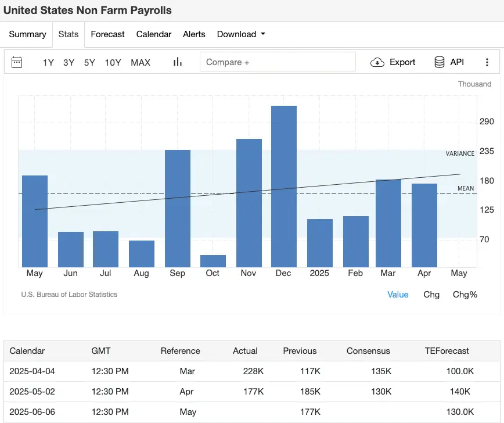
Task: Select the 5Y time range
Action: (x=89, y=62)
